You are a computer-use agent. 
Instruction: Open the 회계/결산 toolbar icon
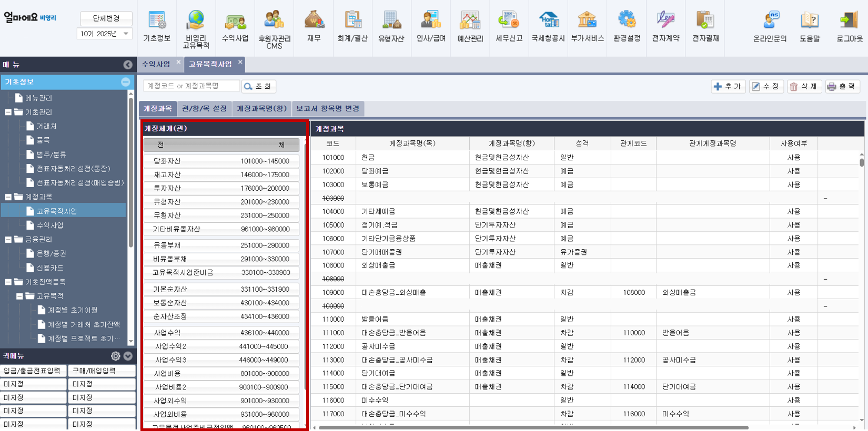(x=352, y=26)
